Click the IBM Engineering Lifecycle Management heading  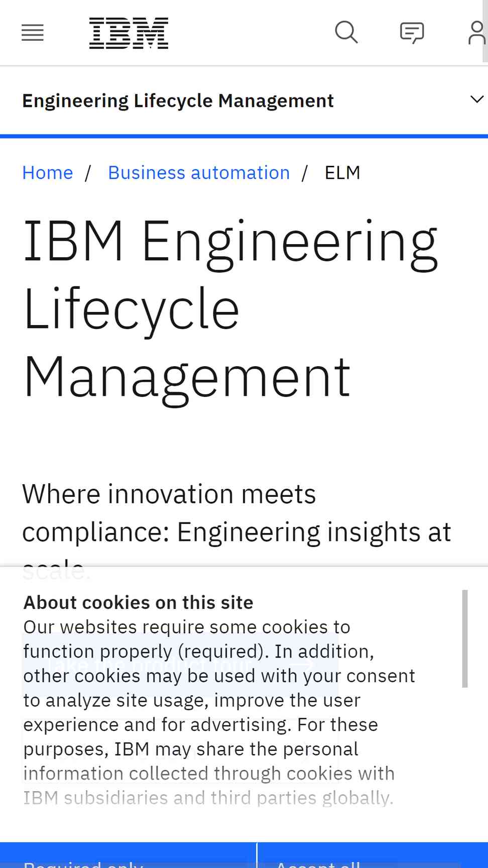[230, 309]
